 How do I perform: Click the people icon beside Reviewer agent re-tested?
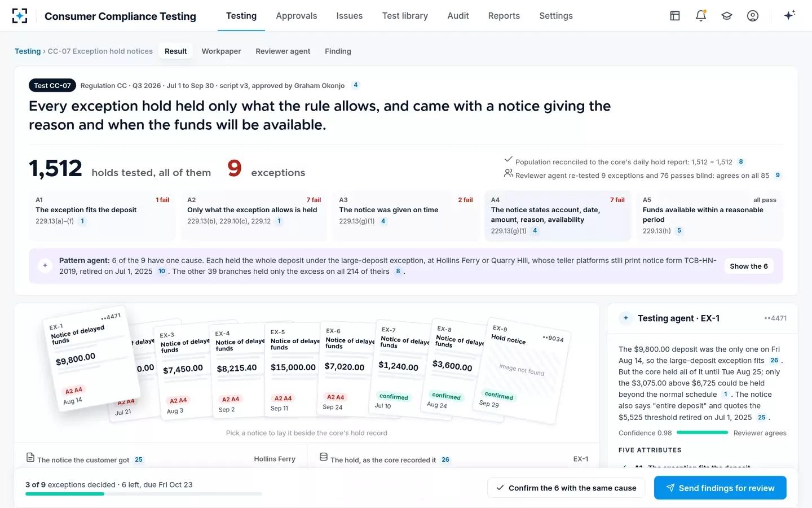coord(508,173)
